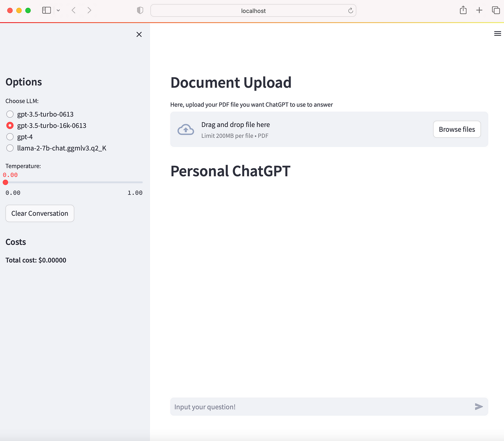This screenshot has width=504, height=441.
Task: Click the Browse files button
Action: (457, 129)
